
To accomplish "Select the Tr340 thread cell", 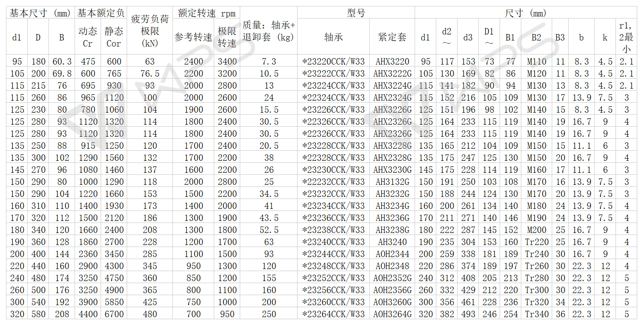I will click(537, 314).
